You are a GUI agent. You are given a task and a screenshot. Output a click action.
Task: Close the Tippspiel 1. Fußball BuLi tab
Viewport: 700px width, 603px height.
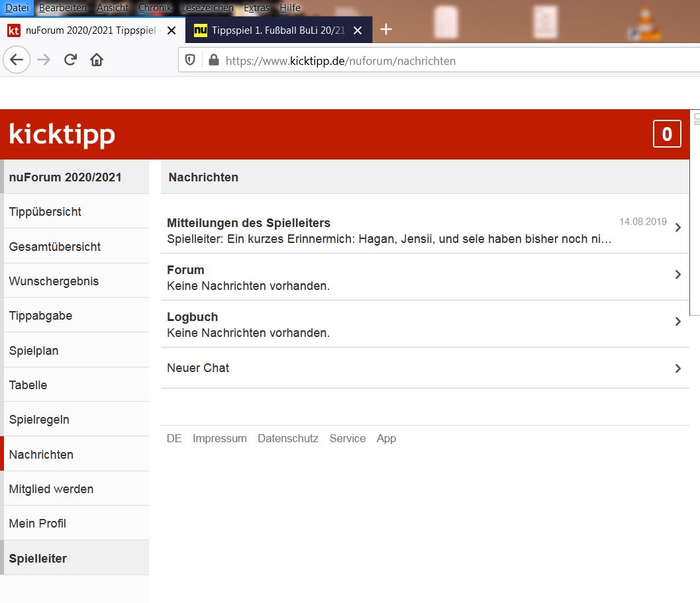[358, 30]
